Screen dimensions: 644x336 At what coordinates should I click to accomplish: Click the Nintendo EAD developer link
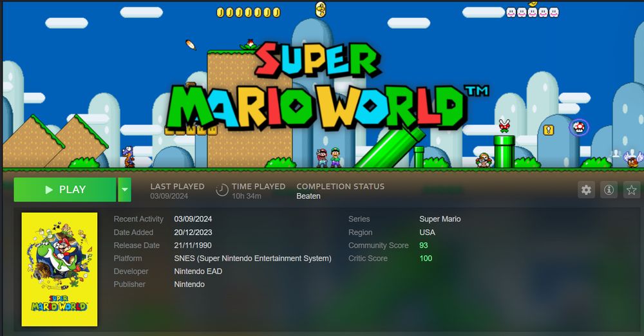pos(198,272)
